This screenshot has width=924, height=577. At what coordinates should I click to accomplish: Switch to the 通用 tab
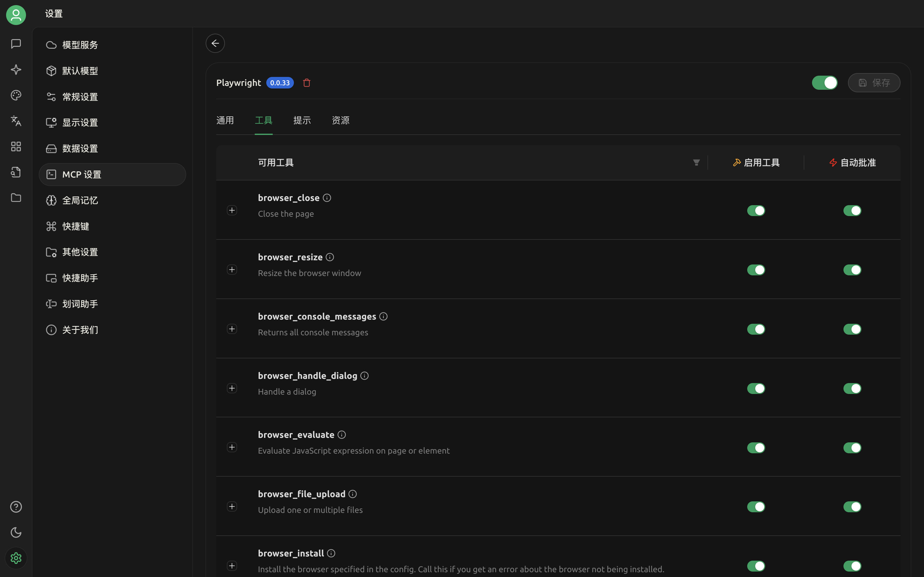(x=225, y=121)
